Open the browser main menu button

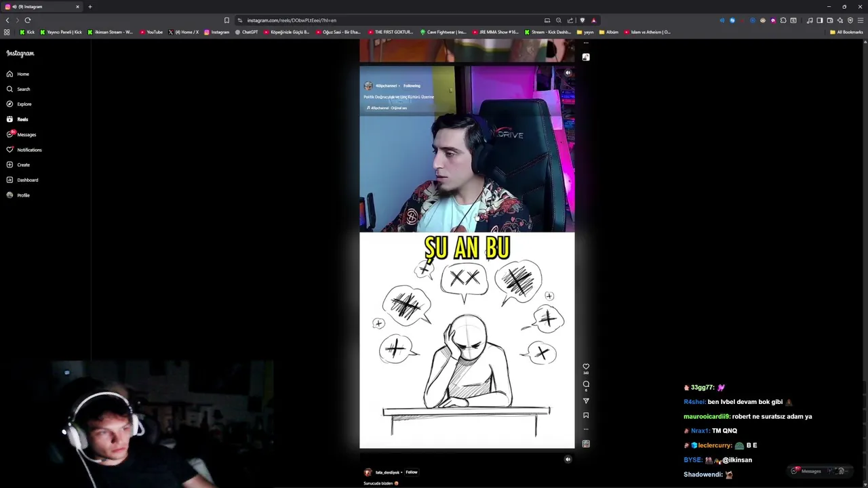point(861,20)
